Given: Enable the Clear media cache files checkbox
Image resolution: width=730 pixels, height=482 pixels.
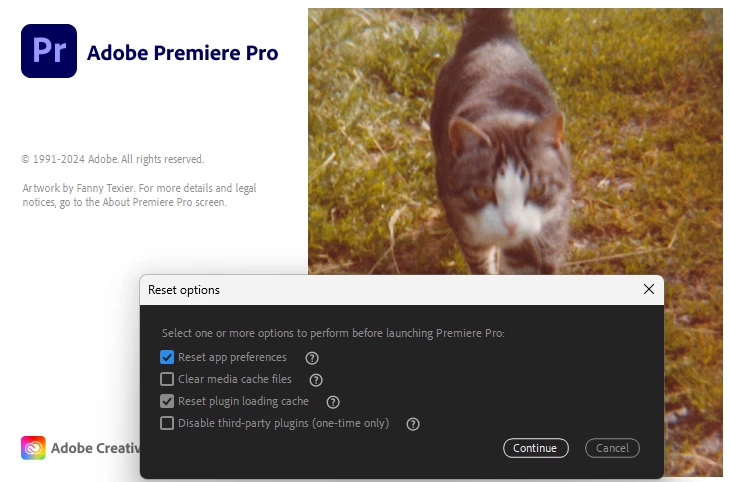Looking at the screenshot, I should [167, 379].
